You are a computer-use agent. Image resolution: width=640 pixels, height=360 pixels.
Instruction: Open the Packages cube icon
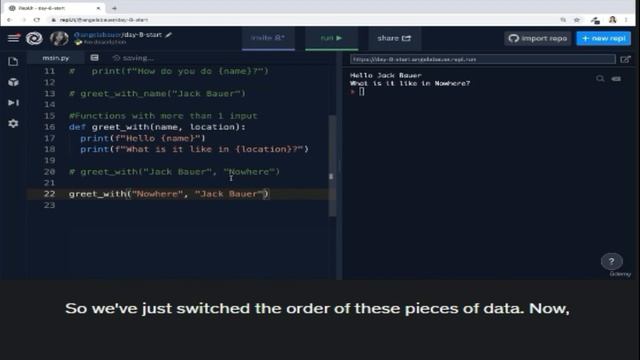13,82
